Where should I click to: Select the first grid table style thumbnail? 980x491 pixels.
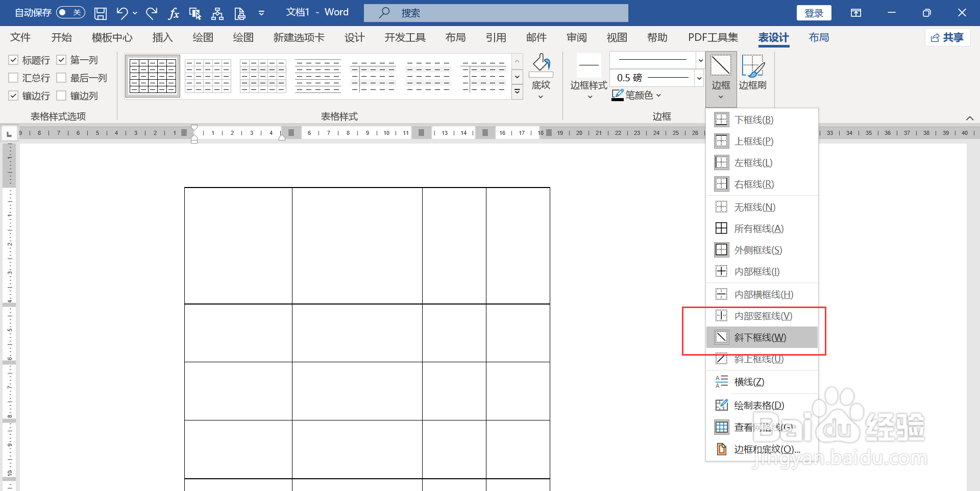(x=153, y=76)
